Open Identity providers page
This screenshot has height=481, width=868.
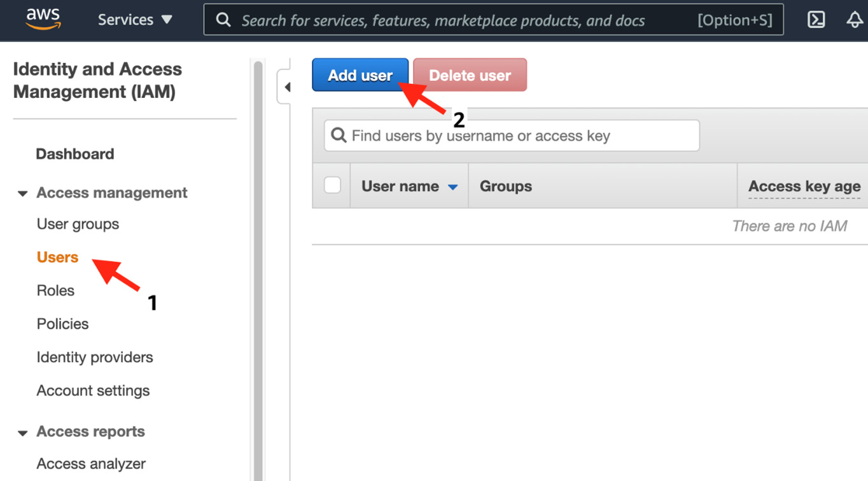pos(95,358)
